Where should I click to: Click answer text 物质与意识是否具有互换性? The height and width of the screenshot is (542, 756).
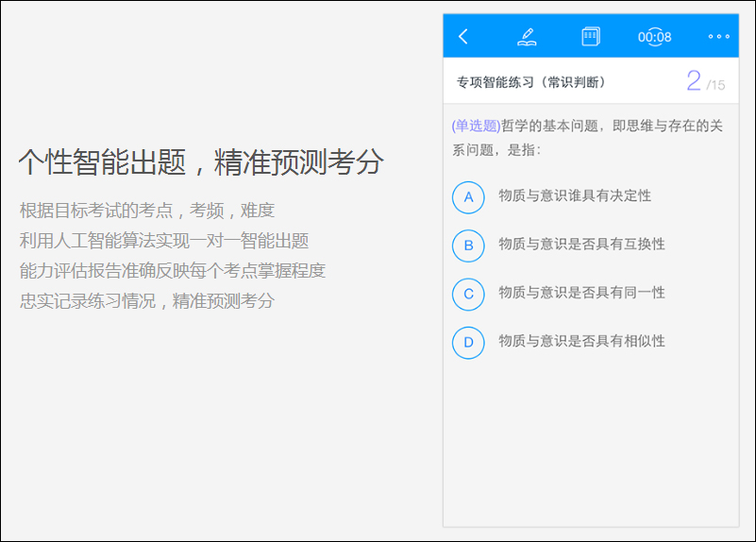pos(581,244)
